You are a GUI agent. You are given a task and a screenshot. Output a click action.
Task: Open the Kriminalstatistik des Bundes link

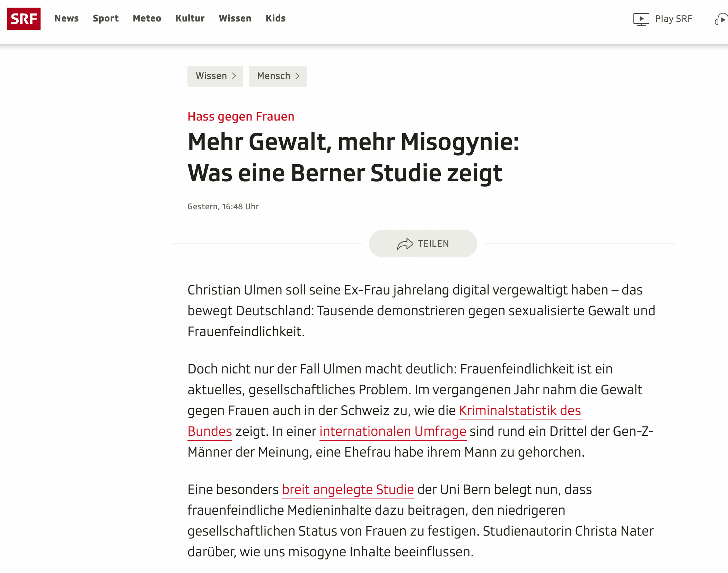tap(519, 411)
